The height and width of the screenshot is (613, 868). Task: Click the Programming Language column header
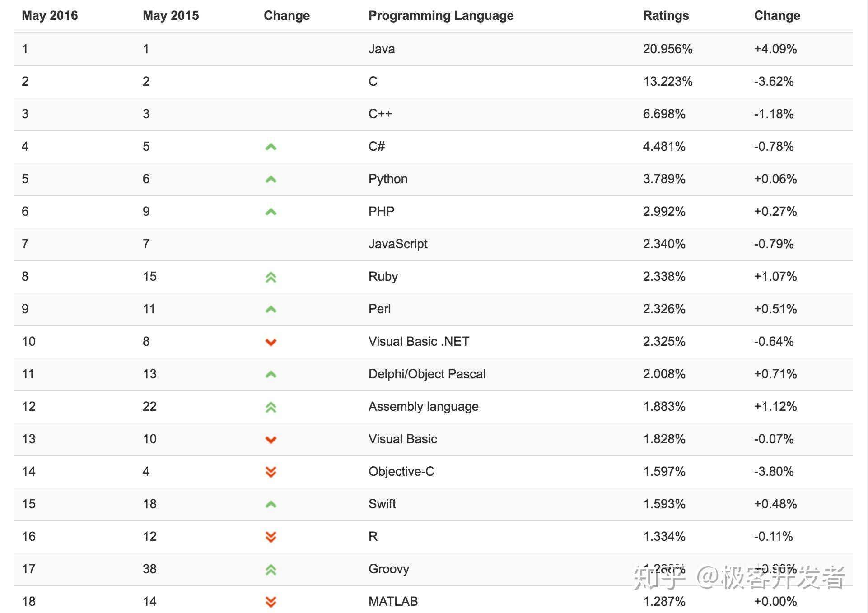(441, 16)
